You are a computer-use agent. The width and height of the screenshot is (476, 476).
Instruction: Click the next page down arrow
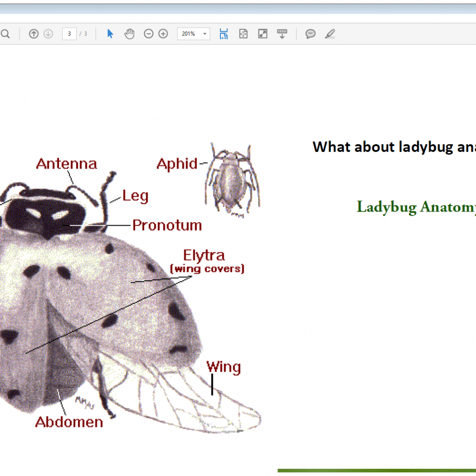click(x=48, y=34)
